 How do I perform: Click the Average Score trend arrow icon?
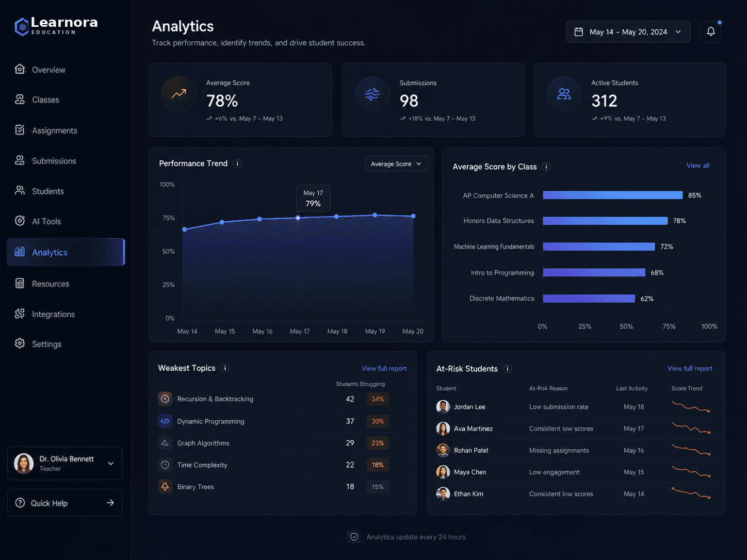click(178, 94)
